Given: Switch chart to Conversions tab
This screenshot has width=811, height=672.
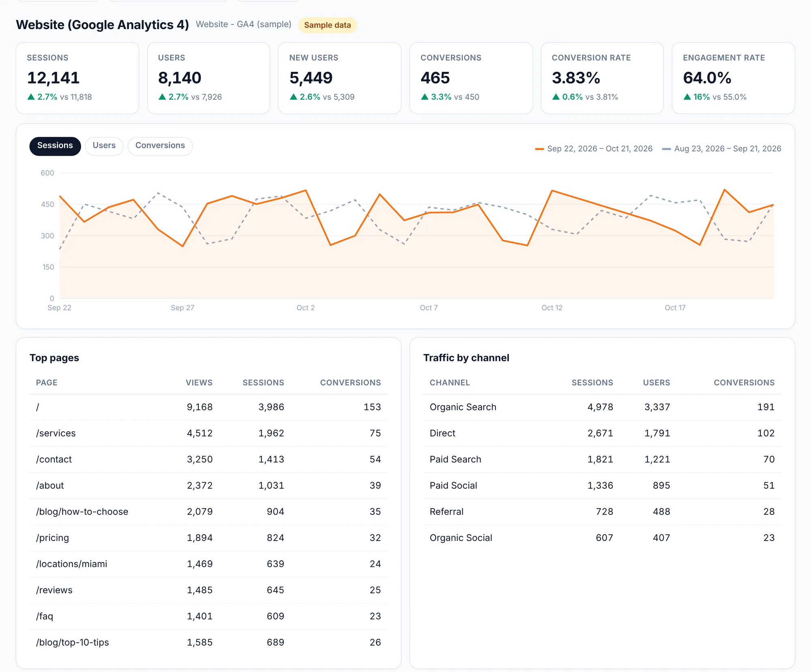Looking at the screenshot, I should coord(160,146).
